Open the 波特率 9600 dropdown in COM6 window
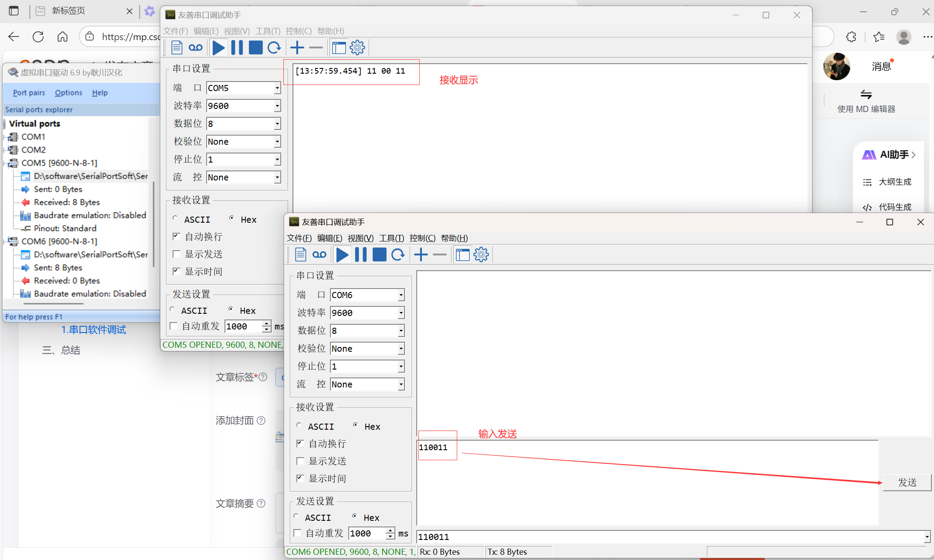The width and height of the screenshot is (934, 560). [401, 313]
